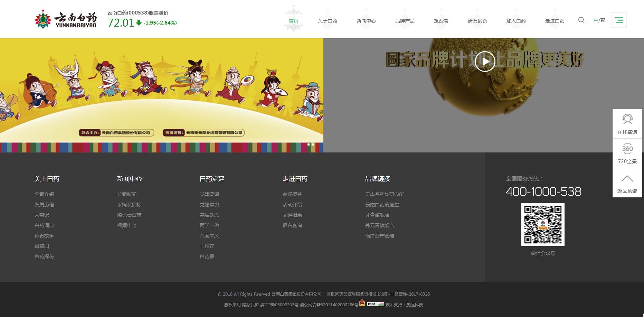Screen dimensions: 644x317
Task: Click hotline number 400-1000-538
Action: point(543,192)
